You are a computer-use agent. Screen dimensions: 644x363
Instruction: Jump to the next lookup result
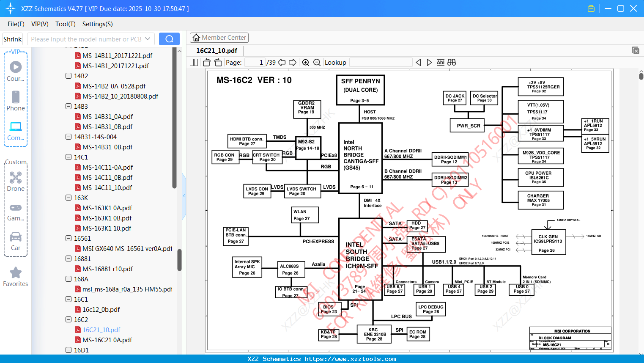(x=429, y=63)
